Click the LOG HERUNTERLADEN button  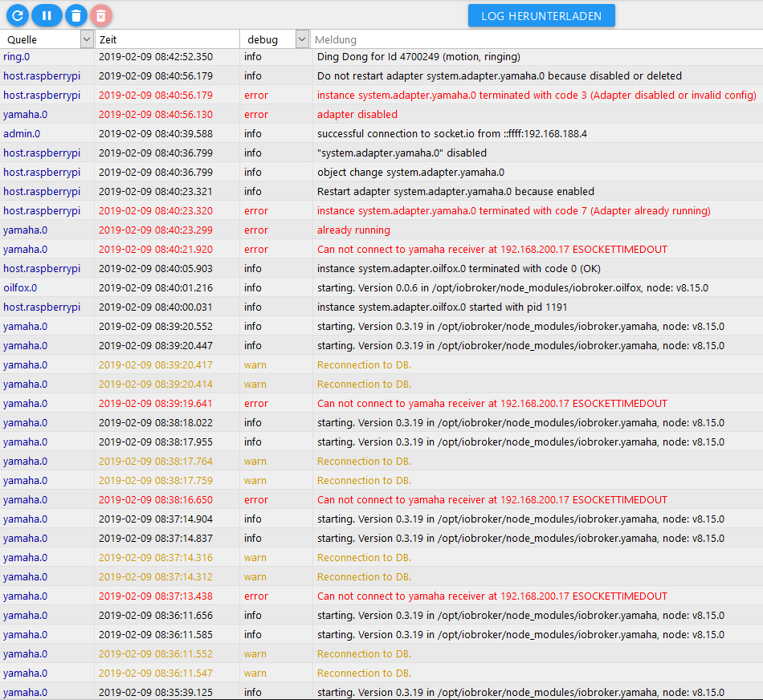541,15
